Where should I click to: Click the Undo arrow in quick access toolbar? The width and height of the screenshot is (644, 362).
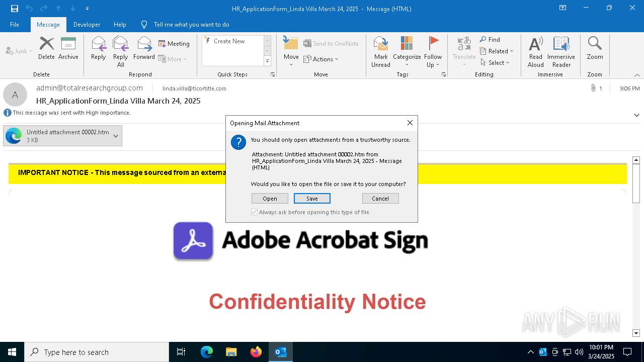pos(29,9)
